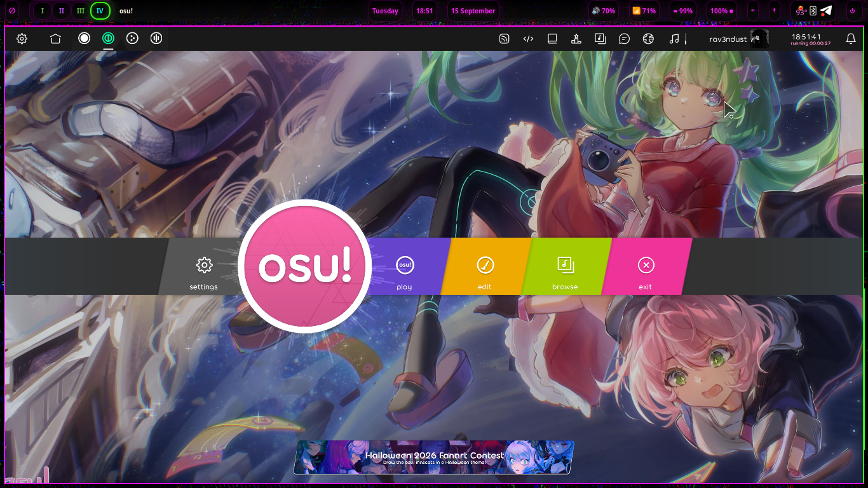This screenshot has height=488, width=868.
Task: Open the changelog code-brackets icon
Action: click(x=528, y=39)
